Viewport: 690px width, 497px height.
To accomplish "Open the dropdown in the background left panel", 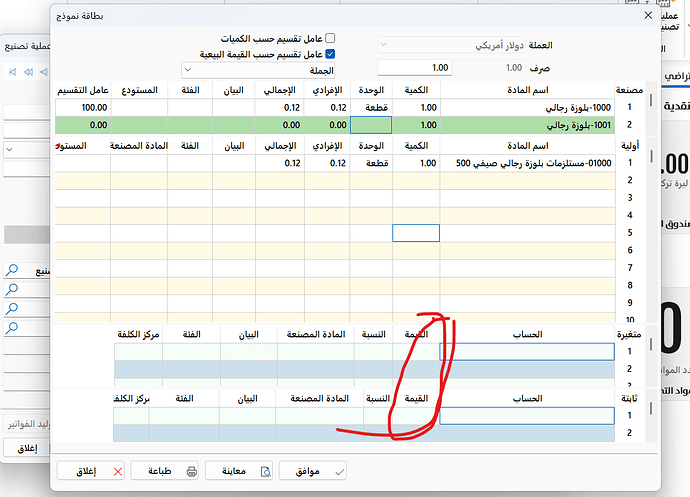I will coord(9,149).
